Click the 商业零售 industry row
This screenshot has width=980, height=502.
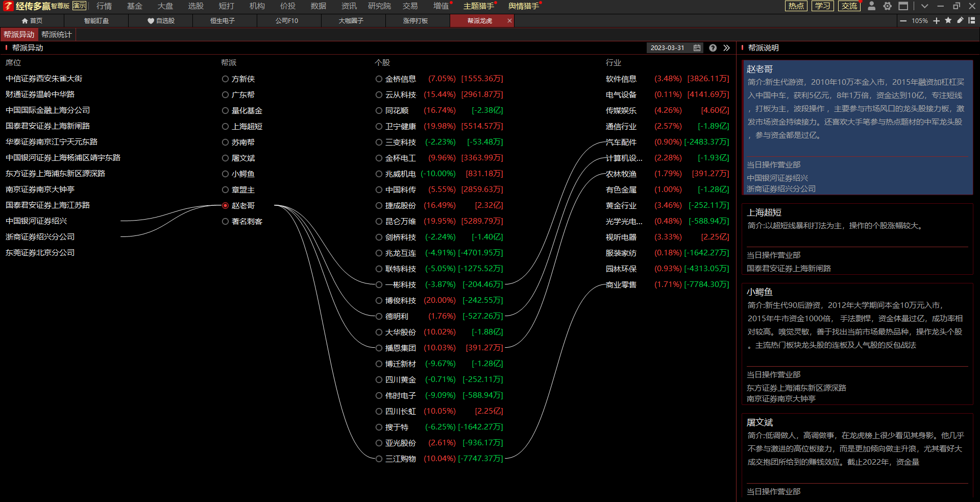click(667, 284)
